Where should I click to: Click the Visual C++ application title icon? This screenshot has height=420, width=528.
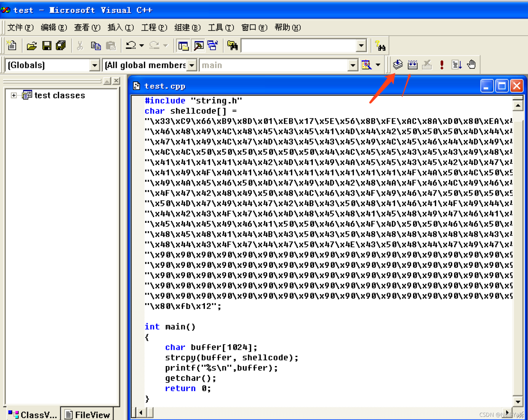click(6, 10)
